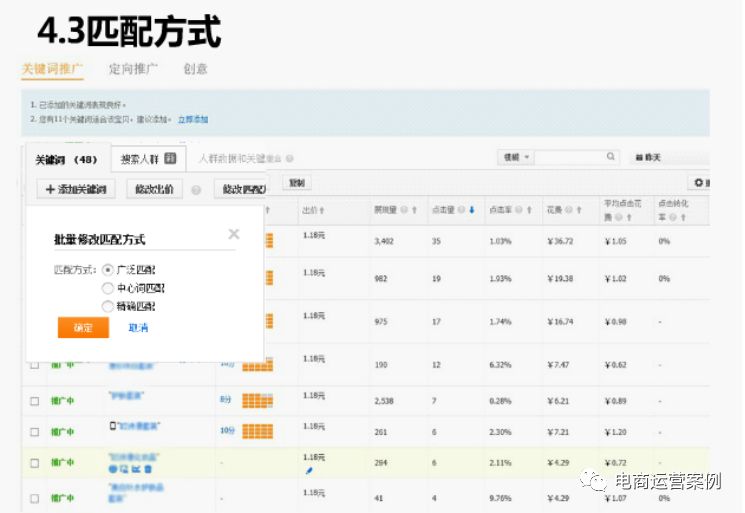Image resolution: width=745 pixels, height=513 pixels.
Task: Click the magnifier search icon
Action: [x=611, y=156]
